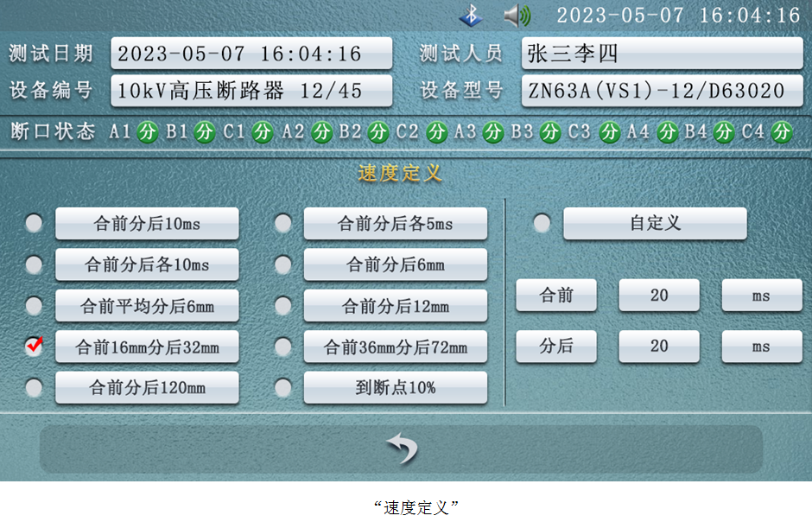
Task: Click the back arrow icon
Action: [402, 449]
